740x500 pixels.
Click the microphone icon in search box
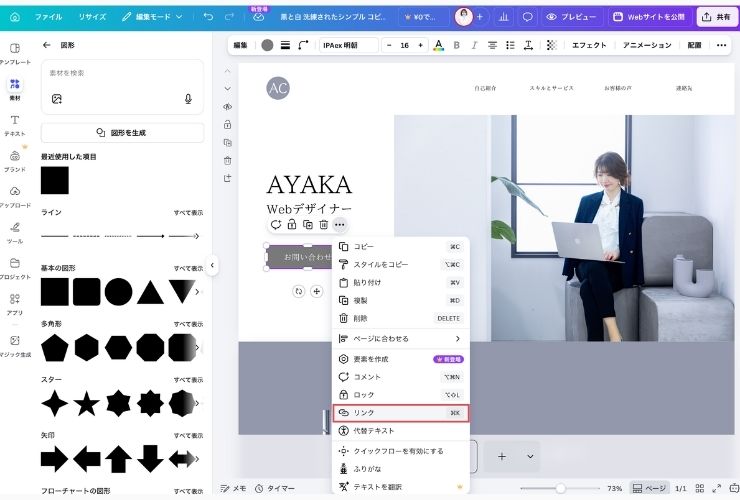point(188,99)
